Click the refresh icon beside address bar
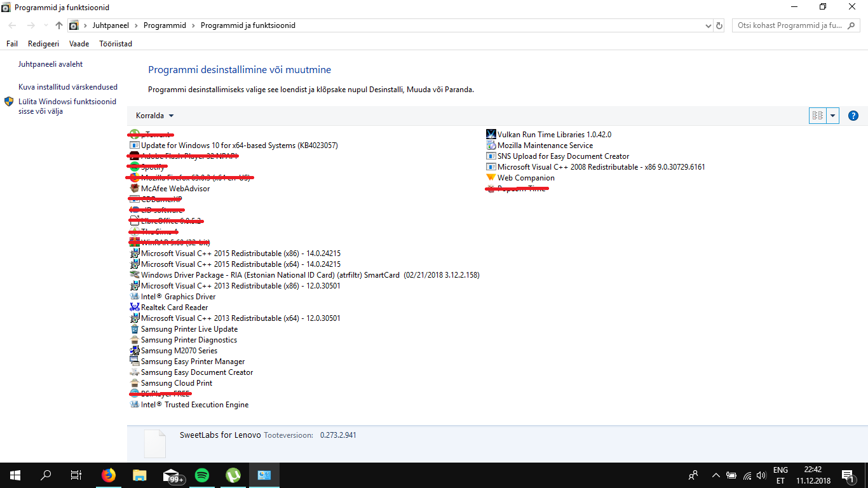868x488 pixels. point(719,25)
